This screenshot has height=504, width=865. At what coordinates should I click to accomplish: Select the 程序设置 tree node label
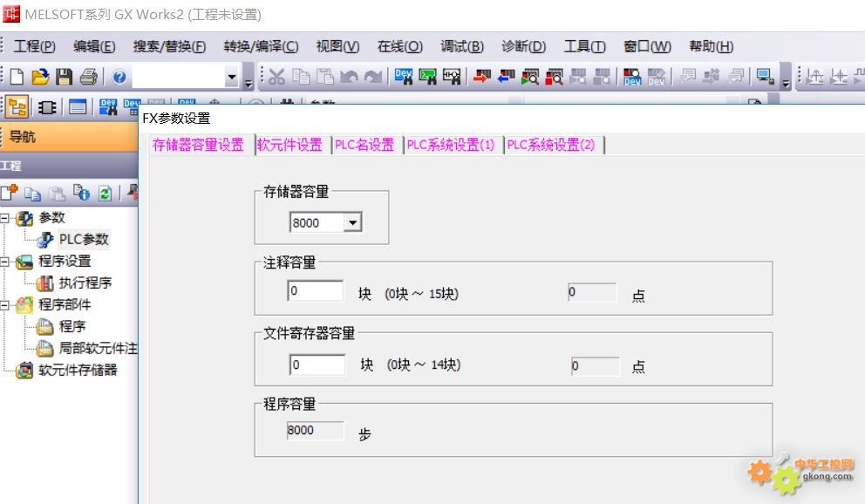coord(65,262)
